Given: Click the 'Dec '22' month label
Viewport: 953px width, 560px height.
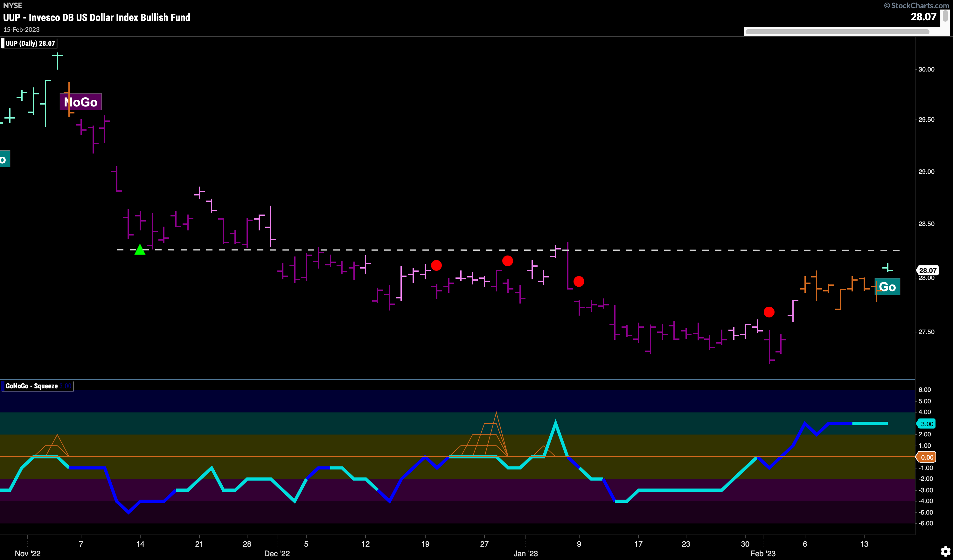Looking at the screenshot, I should pos(277,553).
